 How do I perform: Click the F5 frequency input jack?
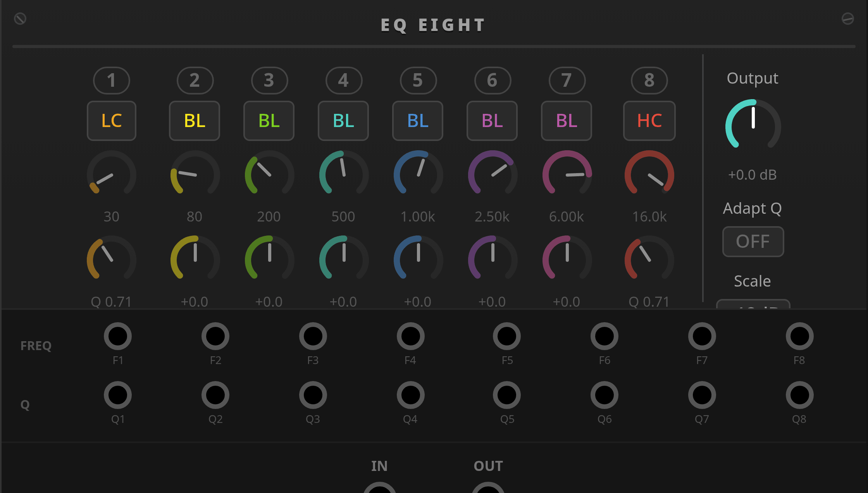[x=507, y=336]
